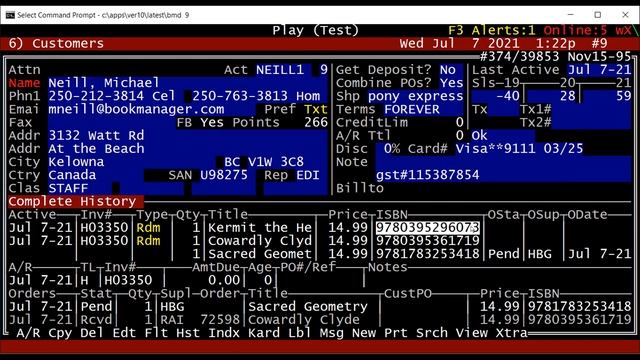Screen dimensions: 640x360
Task: Click Cowardly Clyd in history list
Action: [x=260, y=240]
